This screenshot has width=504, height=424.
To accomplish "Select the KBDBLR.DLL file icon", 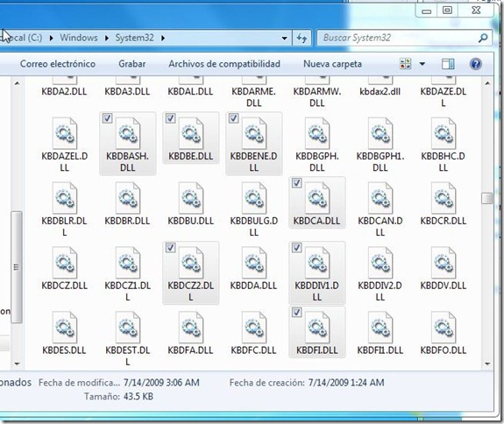I will (x=65, y=198).
